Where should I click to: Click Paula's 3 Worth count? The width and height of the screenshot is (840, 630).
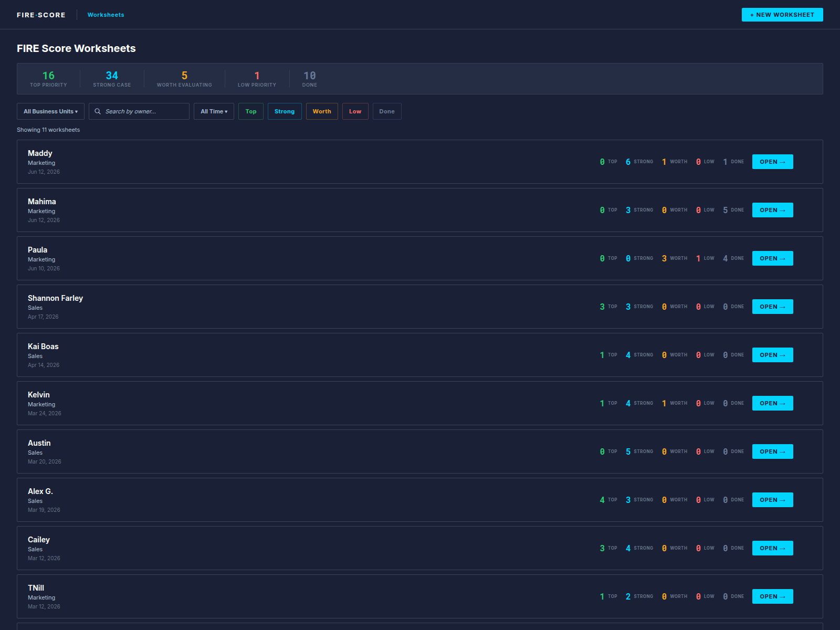point(674,258)
